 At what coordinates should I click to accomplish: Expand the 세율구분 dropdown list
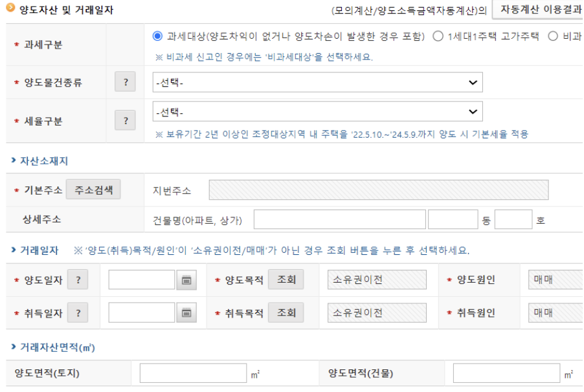point(317,112)
